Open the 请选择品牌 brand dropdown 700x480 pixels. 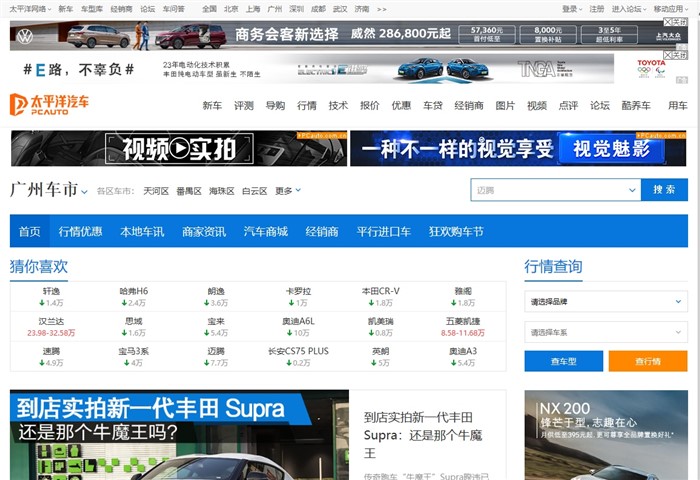click(x=606, y=302)
